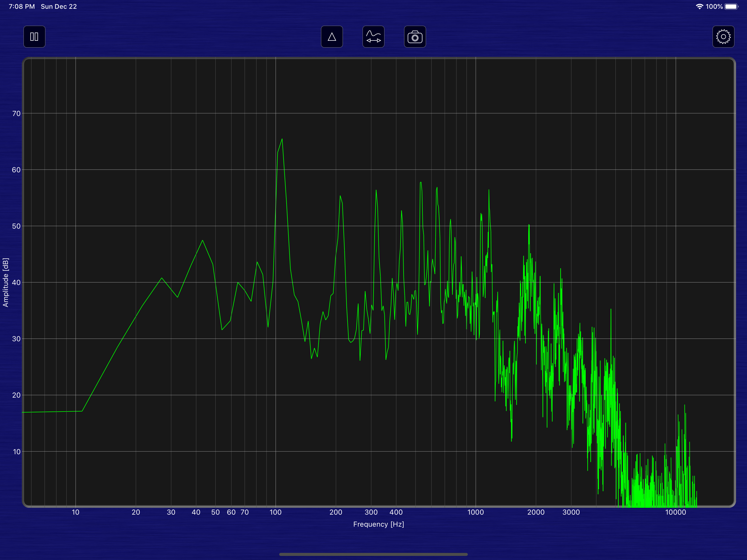Tap the 200 frequency axis tick label
The width and height of the screenshot is (747, 560).
(336, 512)
